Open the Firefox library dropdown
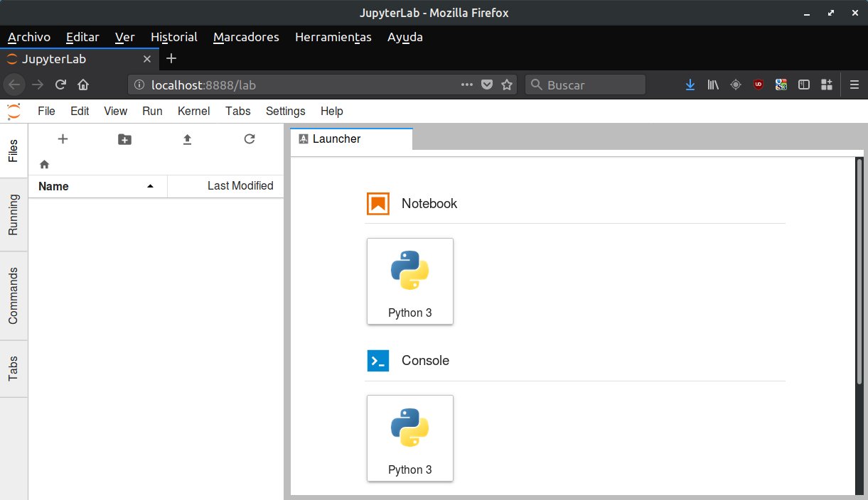The image size is (868, 500). (x=712, y=85)
